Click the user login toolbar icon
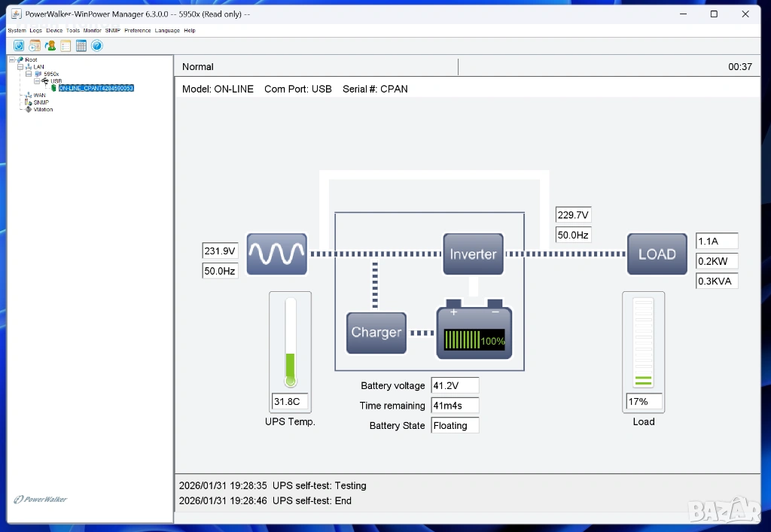Screen dimensions: 771x532 pyautogui.click(x=50, y=46)
